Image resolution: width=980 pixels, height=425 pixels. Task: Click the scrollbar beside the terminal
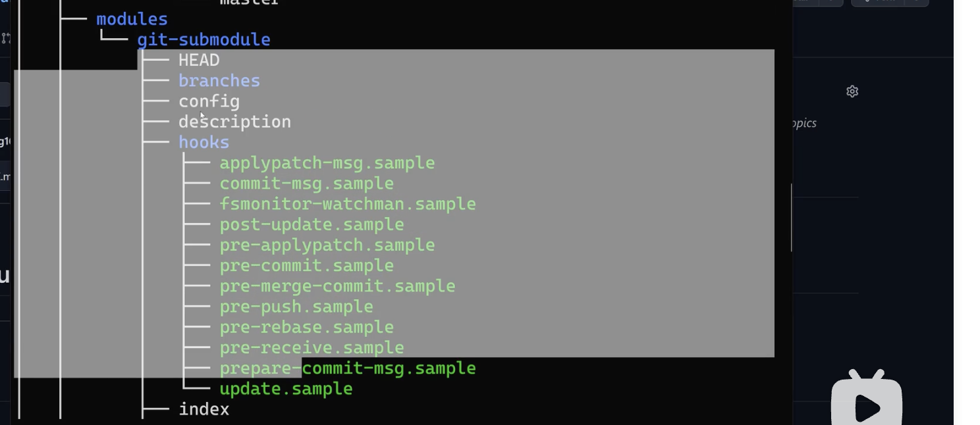(792, 217)
